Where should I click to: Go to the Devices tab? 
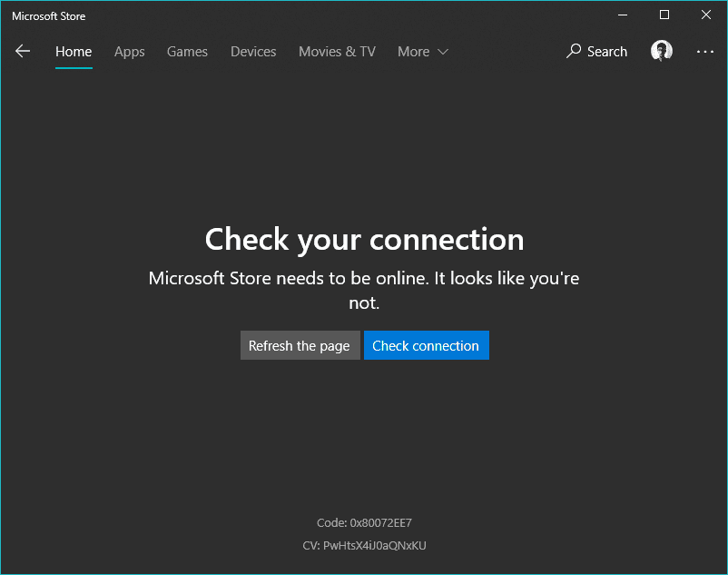[253, 52]
